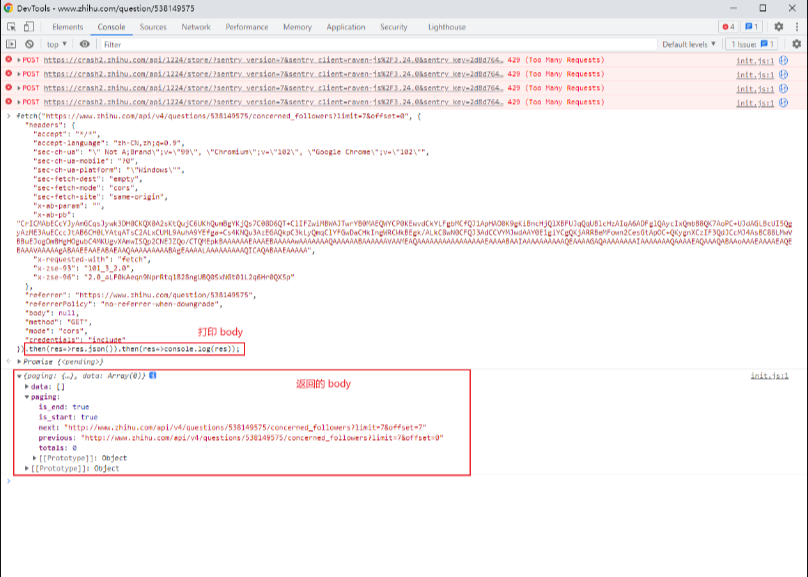Click the first row's red error icon
The height and width of the screenshot is (577, 808).
[x=9, y=60]
